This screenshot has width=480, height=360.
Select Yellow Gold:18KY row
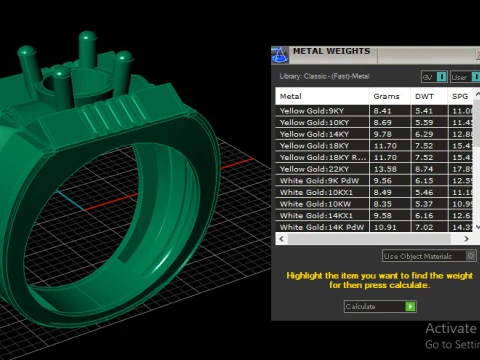(x=374, y=146)
